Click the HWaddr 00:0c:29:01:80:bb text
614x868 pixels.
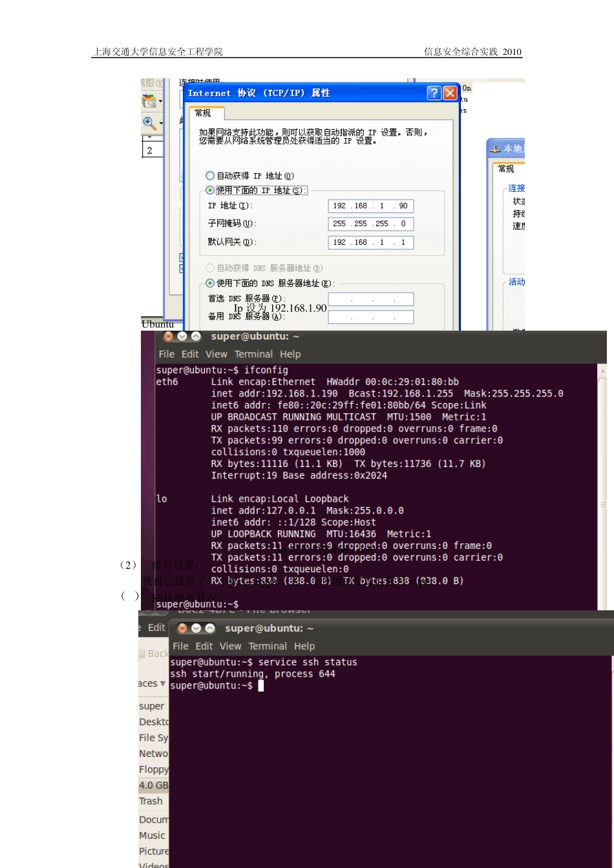[393, 382]
